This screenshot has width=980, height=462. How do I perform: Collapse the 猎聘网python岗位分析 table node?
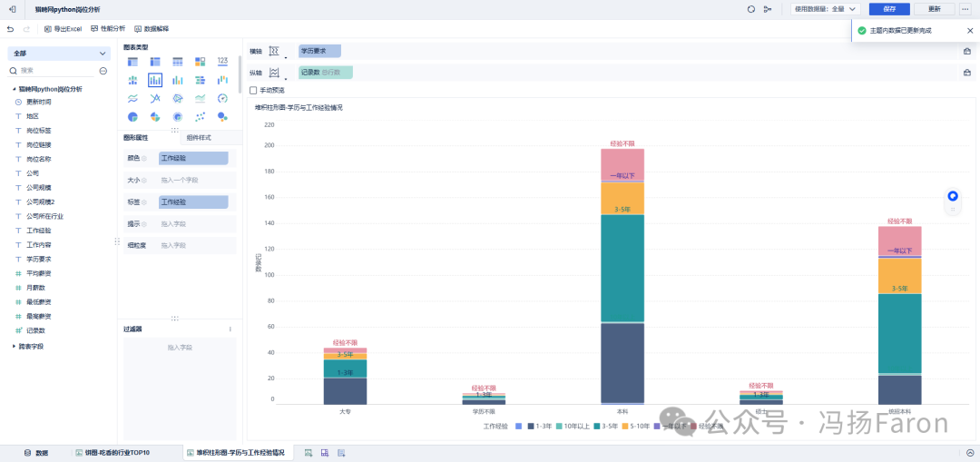[14, 89]
